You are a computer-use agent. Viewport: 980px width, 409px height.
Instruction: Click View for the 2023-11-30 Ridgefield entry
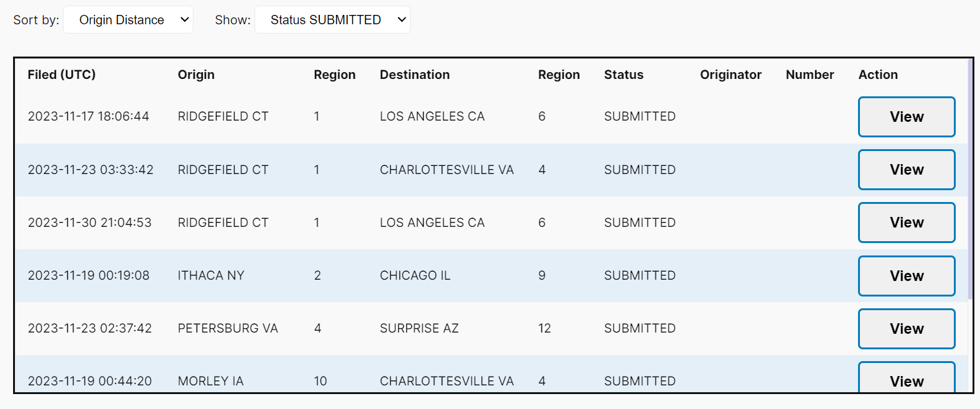click(x=906, y=223)
